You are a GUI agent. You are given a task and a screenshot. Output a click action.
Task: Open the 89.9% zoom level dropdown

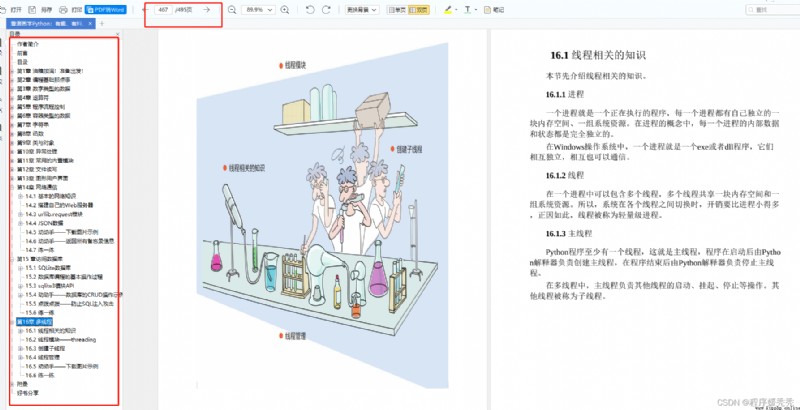click(x=258, y=10)
